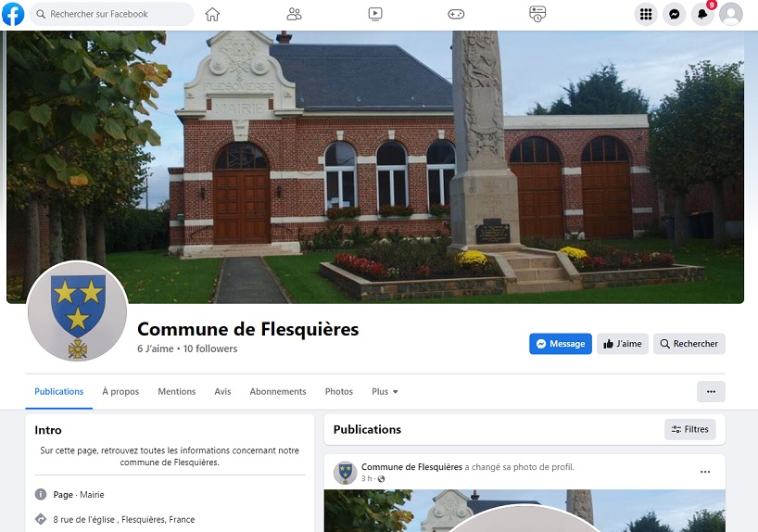Open the page options three-dot button
758x532 pixels.
tap(711, 392)
